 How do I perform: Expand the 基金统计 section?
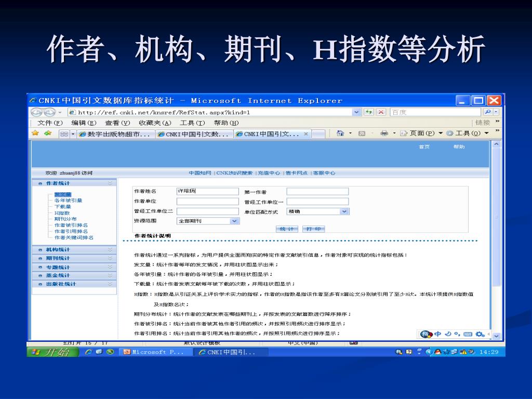pos(74,275)
